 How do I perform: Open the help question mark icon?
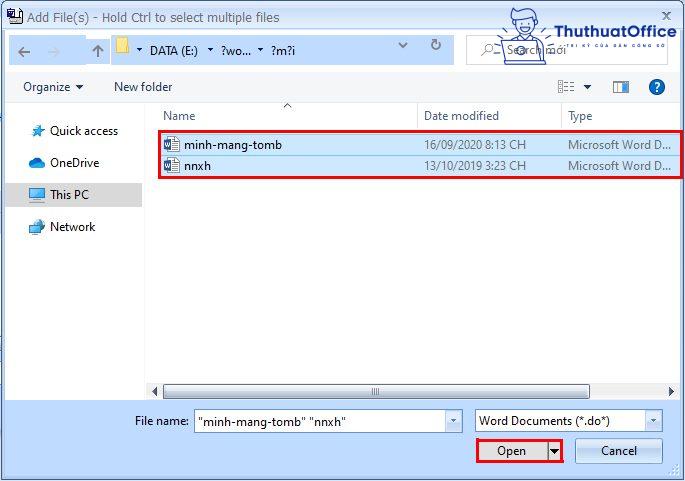coord(657,87)
